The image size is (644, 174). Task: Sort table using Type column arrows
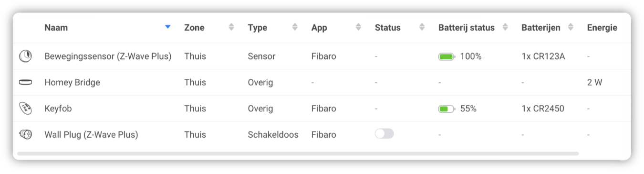295,27
